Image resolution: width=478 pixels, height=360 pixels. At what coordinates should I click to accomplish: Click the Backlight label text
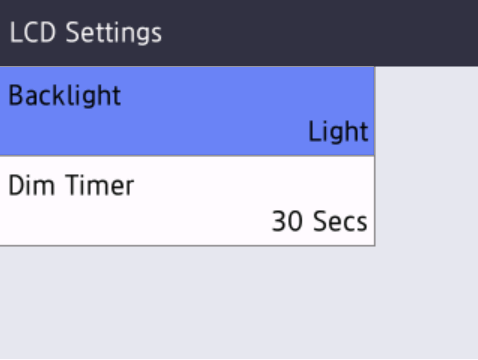(65, 96)
